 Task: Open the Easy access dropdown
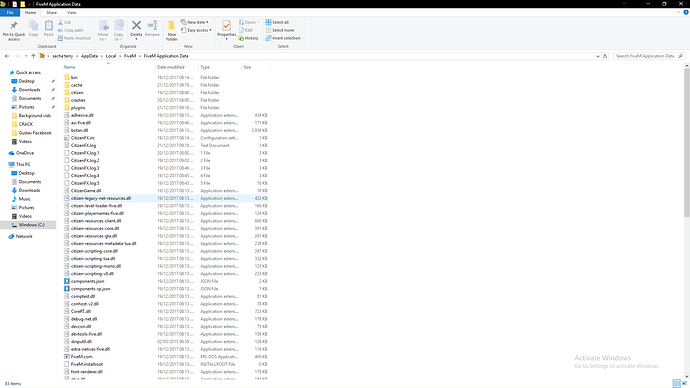pyautogui.click(x=196, y=30)
